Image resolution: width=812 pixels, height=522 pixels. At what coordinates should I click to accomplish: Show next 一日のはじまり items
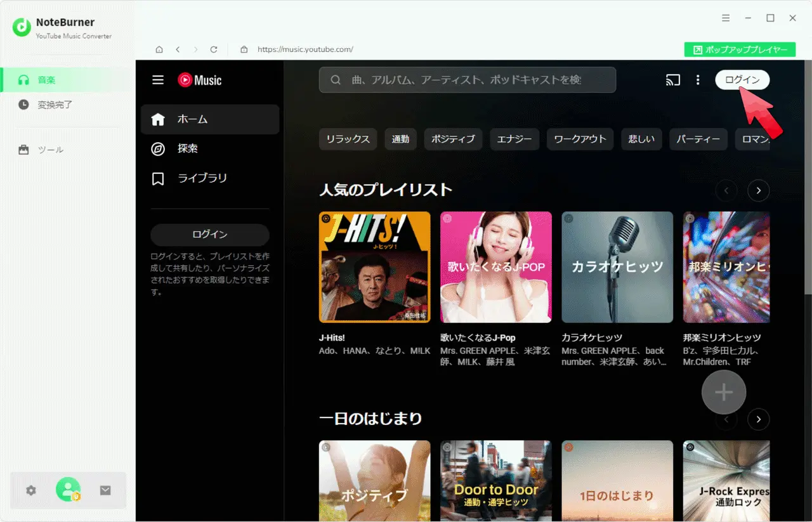click(x=759, y=419)
